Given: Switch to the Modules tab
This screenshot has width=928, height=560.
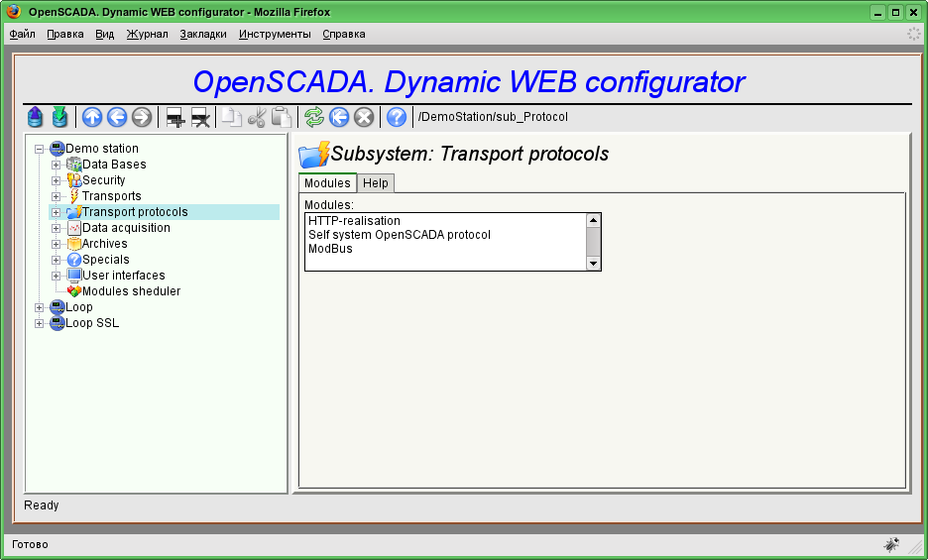Looking at the screenshot, I should point(327,183).
